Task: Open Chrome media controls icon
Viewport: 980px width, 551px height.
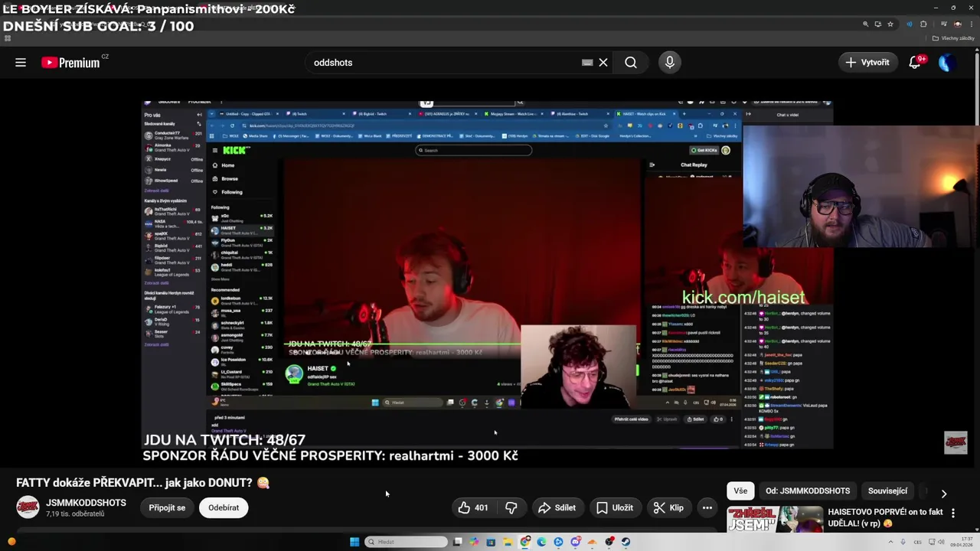Action: 944,24
